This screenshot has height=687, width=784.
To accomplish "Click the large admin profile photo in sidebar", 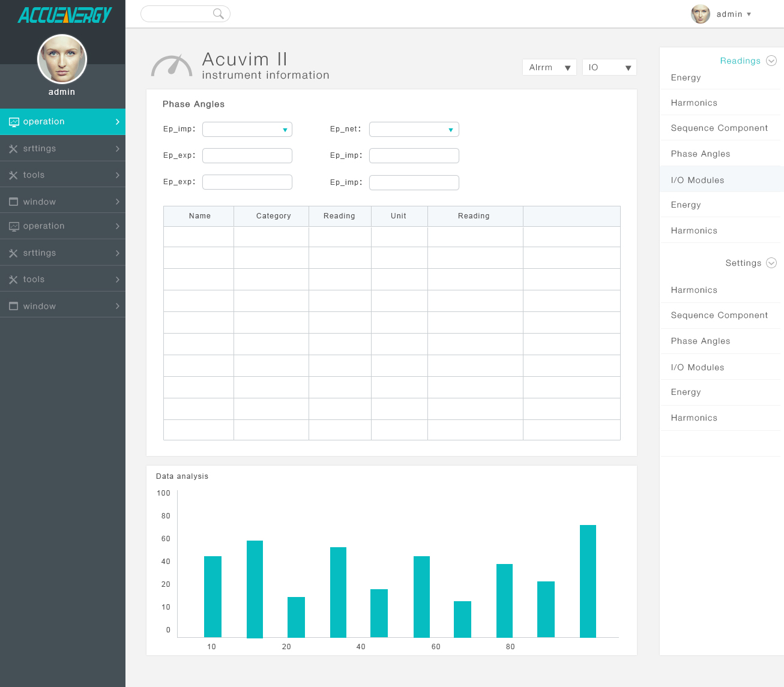I will (62, 59).
